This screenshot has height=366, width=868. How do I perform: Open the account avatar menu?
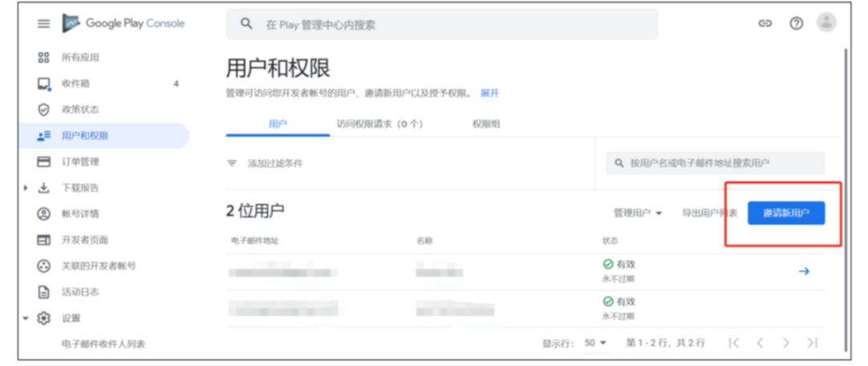[x=825, y=23]
